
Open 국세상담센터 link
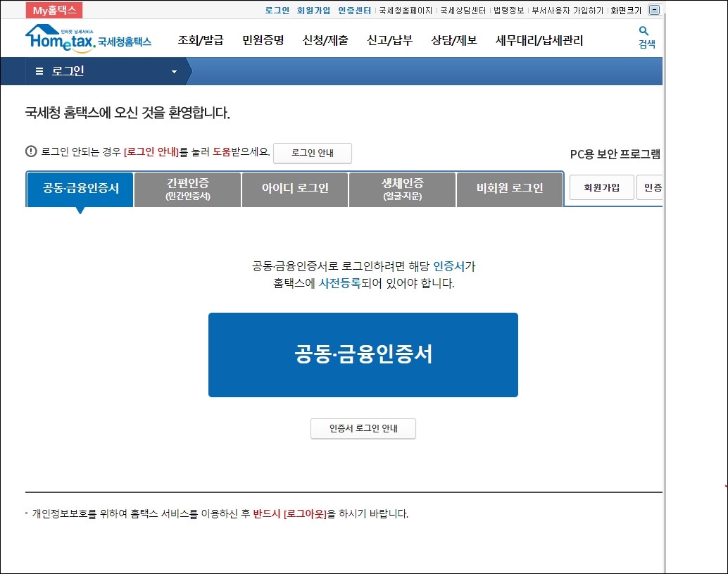[463, 11]
